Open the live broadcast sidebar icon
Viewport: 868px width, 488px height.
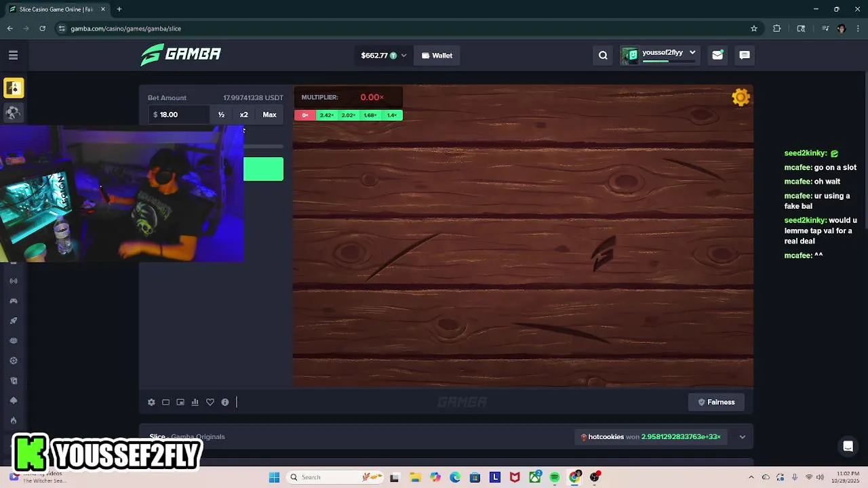click(14, 281)
